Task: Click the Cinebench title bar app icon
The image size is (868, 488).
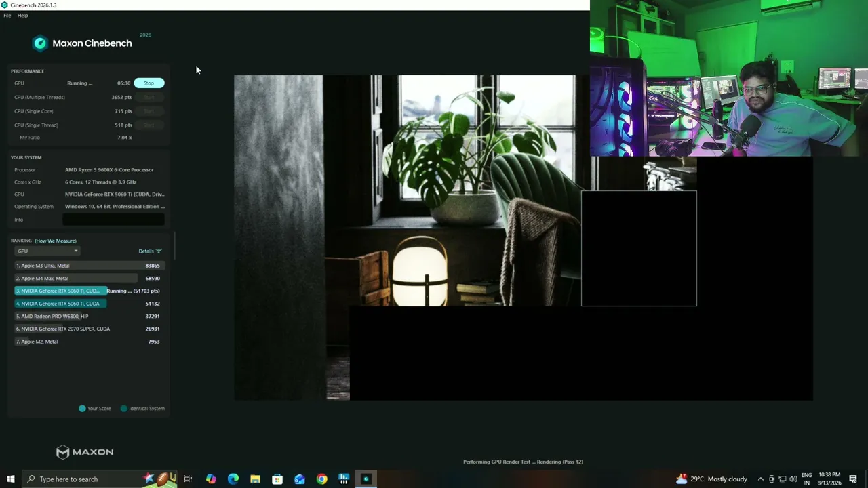Action: click(5, 5)
